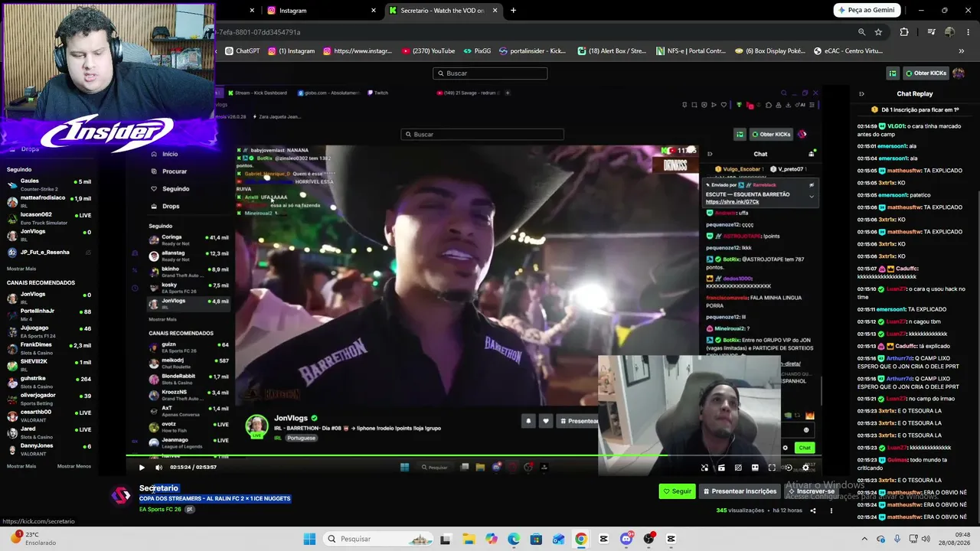This screenshot has height=551, width=980.
Task: Open Discord from the taskbar
Action: 626,539
